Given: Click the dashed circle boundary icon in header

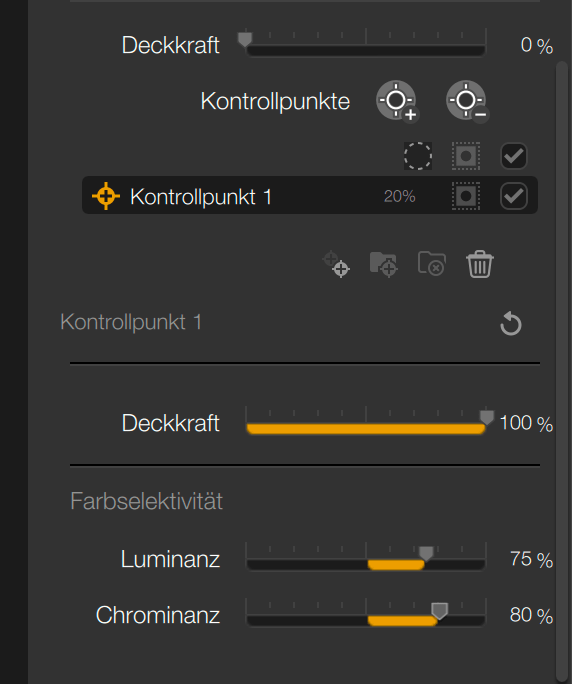Looking at the screenshot, I should click(418, 156).
